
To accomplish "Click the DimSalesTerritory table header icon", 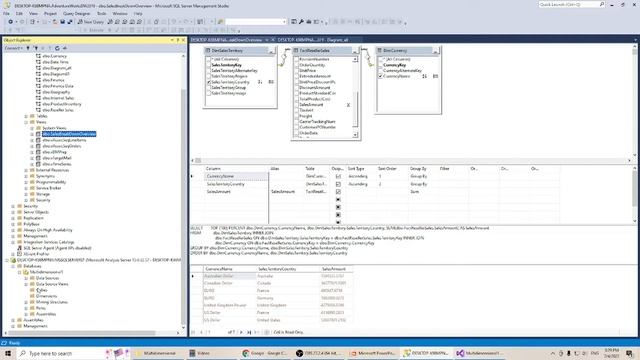I will (208, 51).
